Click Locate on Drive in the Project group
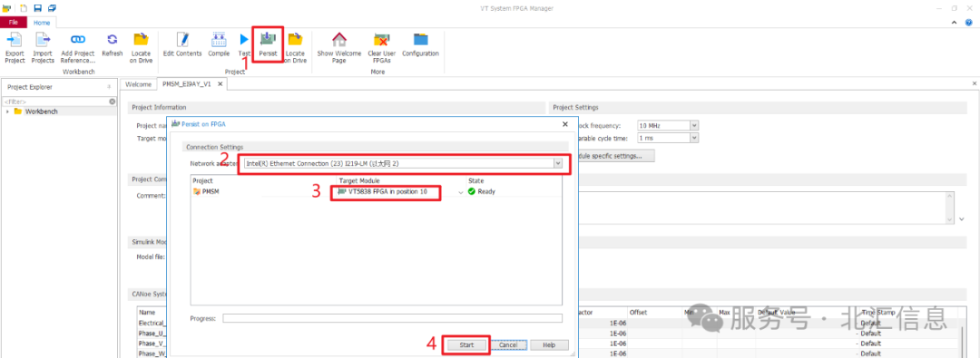The height and width of the screenshot is (358, 980). pos(295,48)
